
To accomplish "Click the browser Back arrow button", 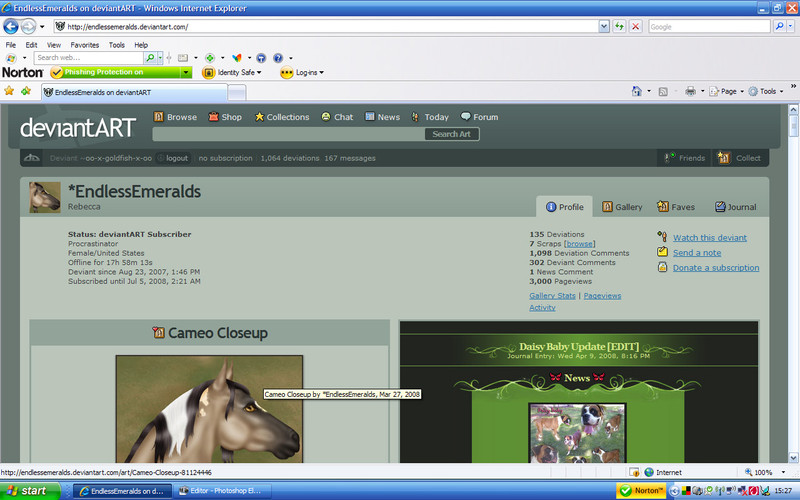I will coord(11,26).
